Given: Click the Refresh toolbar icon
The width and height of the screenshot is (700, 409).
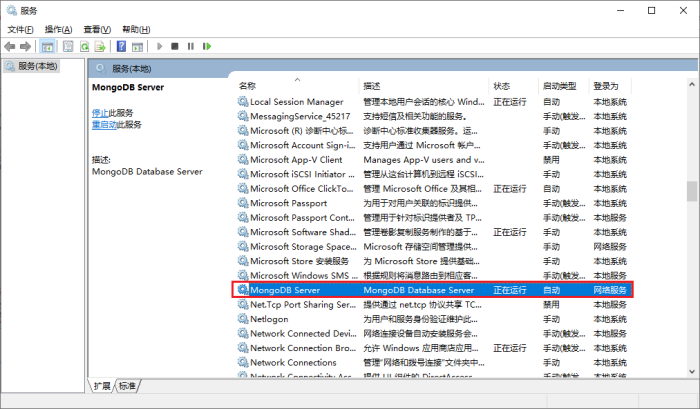Looking at the screenshot, I should tap(84, 46).
